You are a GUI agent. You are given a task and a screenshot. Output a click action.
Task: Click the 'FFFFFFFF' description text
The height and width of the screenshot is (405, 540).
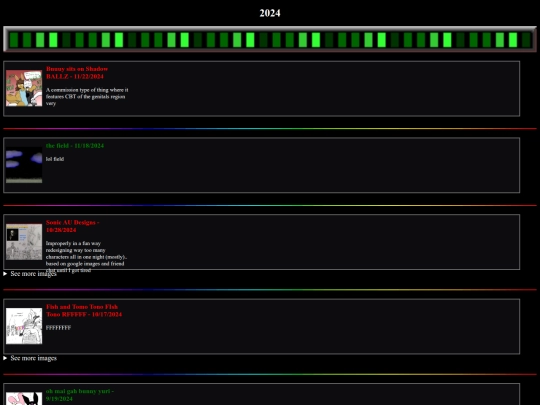point(59,328)
